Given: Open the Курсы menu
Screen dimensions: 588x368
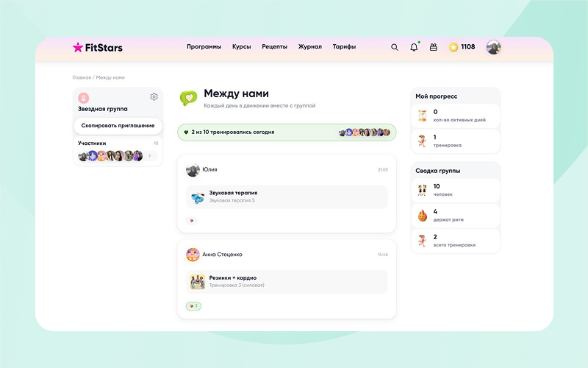Looking at the screenshot, I should (242, 47).
